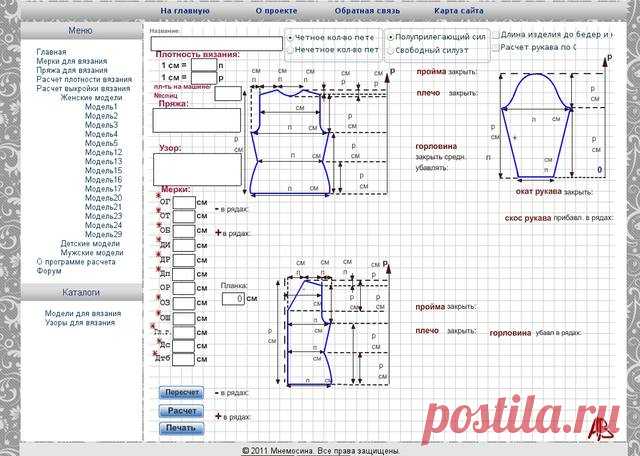
Task: Open 'Модели для вязания' catalog link
Action: (x=83, y=314)
